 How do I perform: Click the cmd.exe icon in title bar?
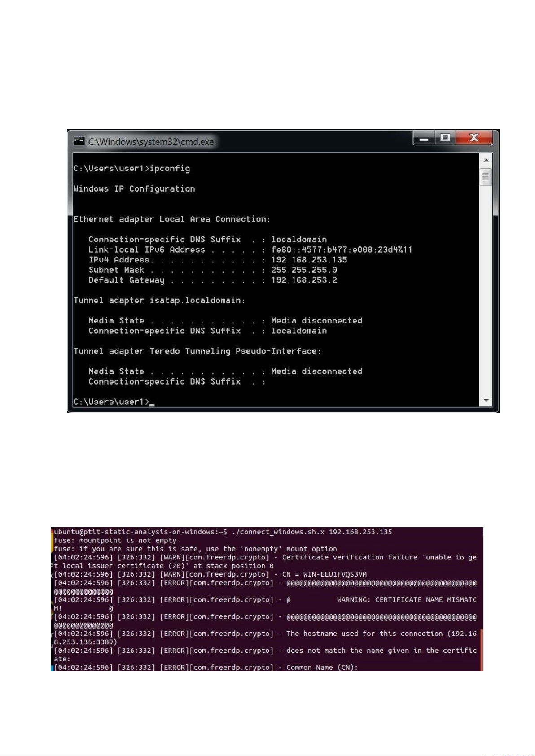coord(79,142)
